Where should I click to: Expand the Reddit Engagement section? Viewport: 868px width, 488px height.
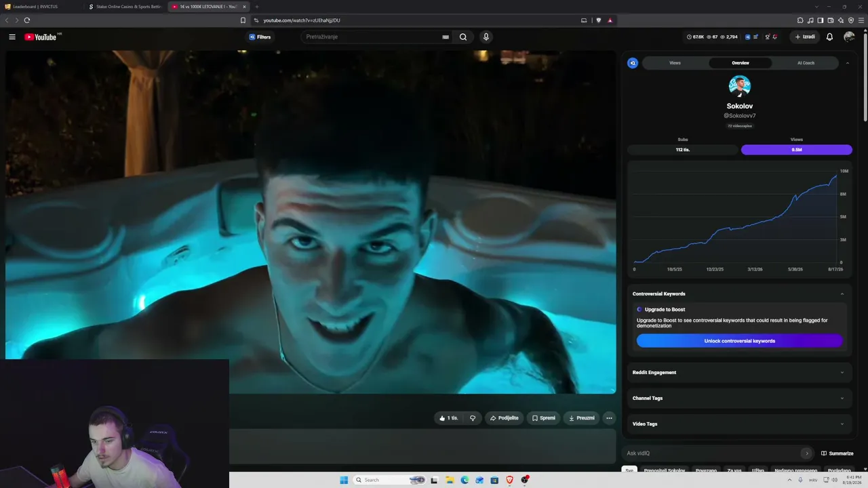pyautogui.click(x=740, y=372)
